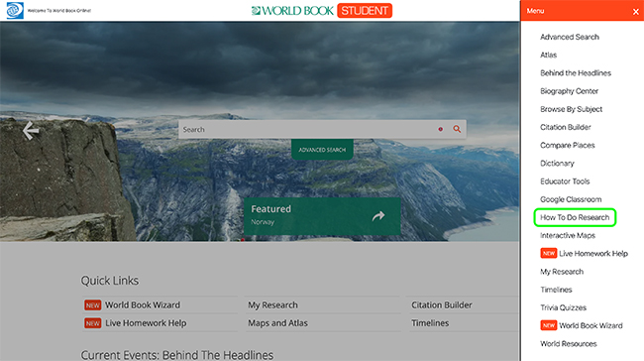The image size is (644, 361).
Task: Click the left arrow carousel icon
Action: pos(31,131)
